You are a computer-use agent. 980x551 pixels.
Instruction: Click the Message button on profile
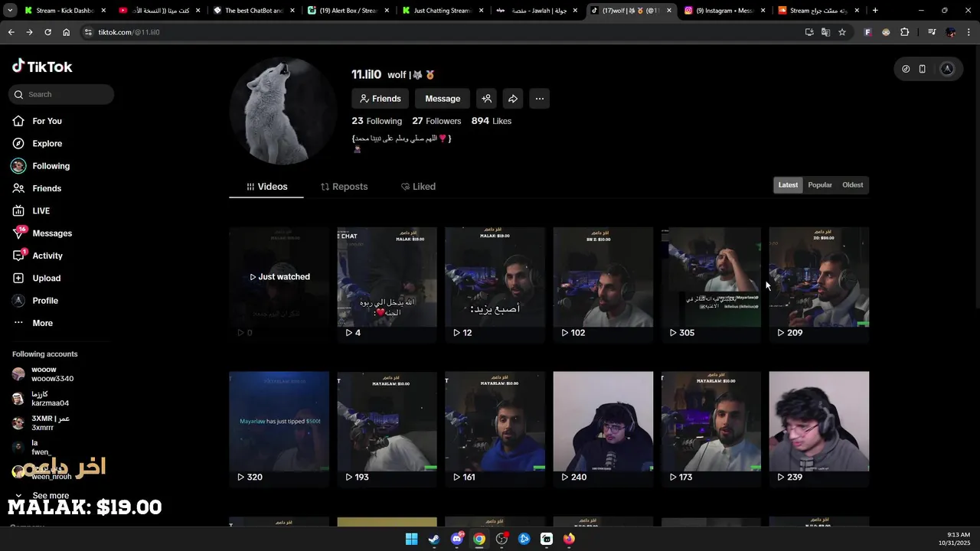(x=443, y=99)
